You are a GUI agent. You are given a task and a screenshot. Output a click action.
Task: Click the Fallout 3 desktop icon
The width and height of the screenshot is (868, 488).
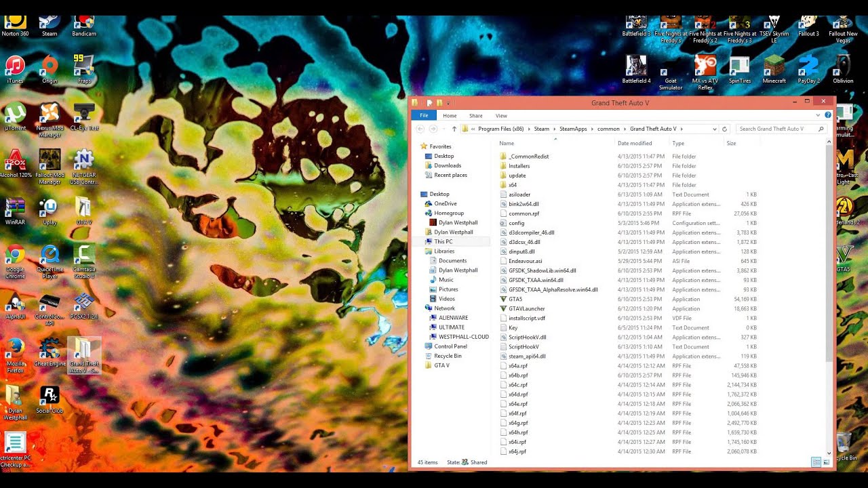(x=808, y=25)
